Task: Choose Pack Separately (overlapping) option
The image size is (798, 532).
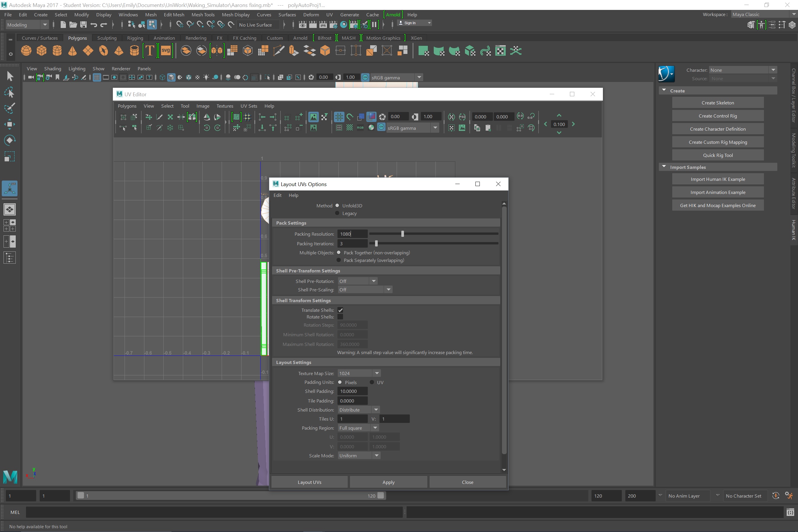Action: (x=339, y=260)
